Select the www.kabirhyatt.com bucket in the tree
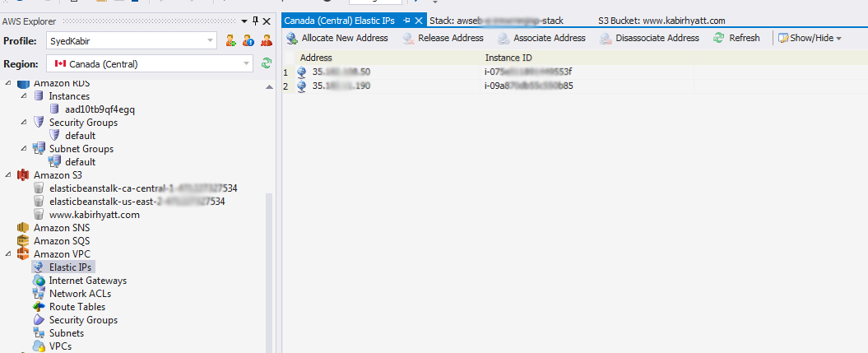The height and width of the screenshot is (353, 868). (94, 215)
